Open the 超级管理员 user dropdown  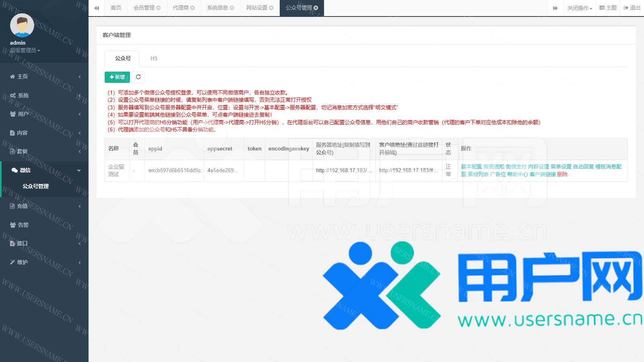click(25, 50)
